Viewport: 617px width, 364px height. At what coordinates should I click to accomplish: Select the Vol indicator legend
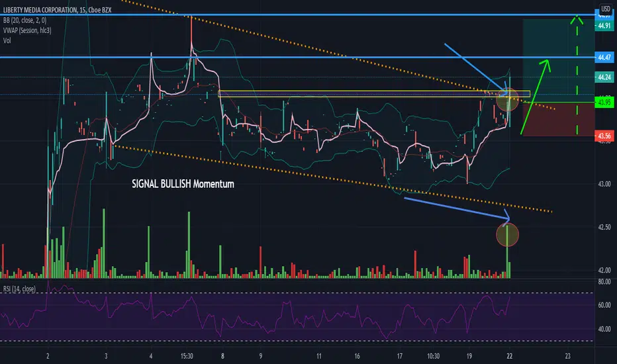(7, 40)
